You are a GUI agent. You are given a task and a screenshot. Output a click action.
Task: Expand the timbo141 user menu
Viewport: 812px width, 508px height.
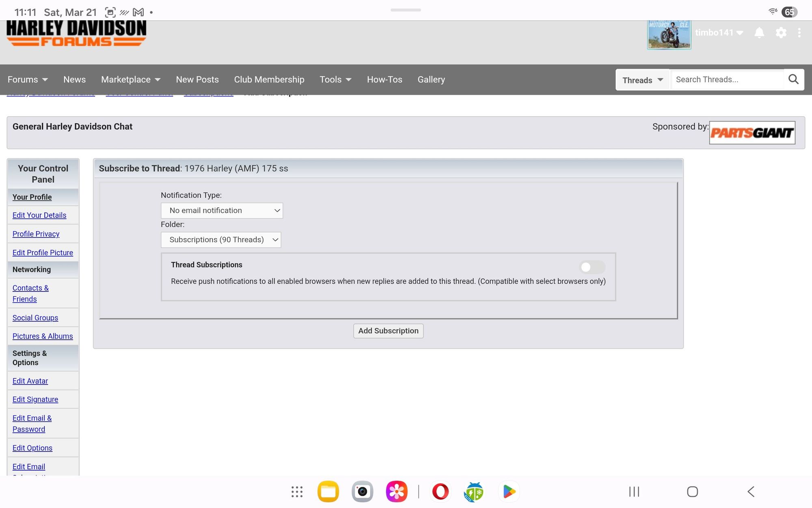719,33
